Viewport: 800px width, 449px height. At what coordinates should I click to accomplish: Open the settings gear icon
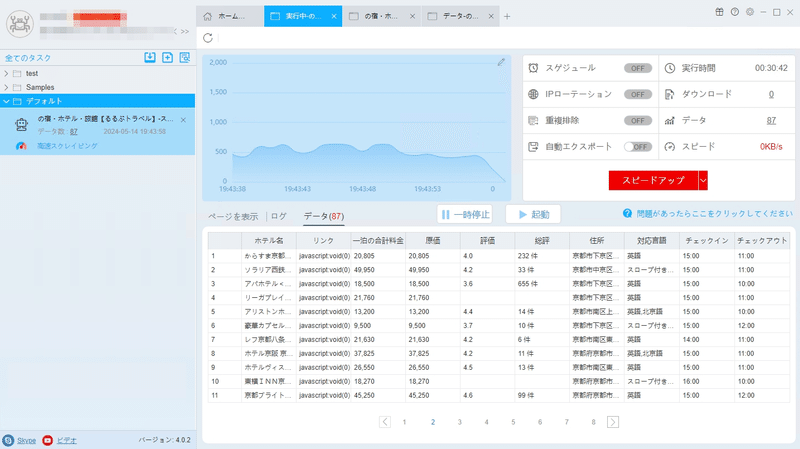click(750, 12)
